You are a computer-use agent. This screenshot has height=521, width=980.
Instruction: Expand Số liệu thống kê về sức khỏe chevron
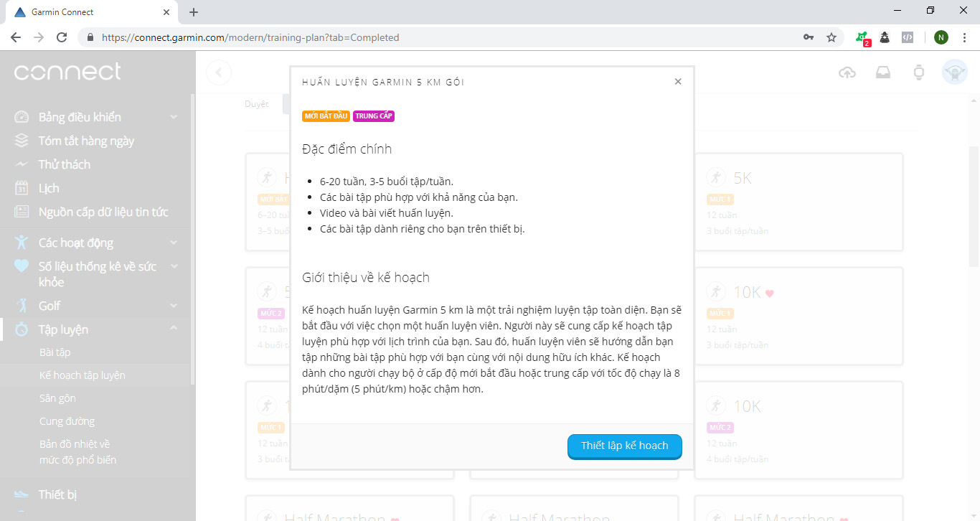click(174, 266)
